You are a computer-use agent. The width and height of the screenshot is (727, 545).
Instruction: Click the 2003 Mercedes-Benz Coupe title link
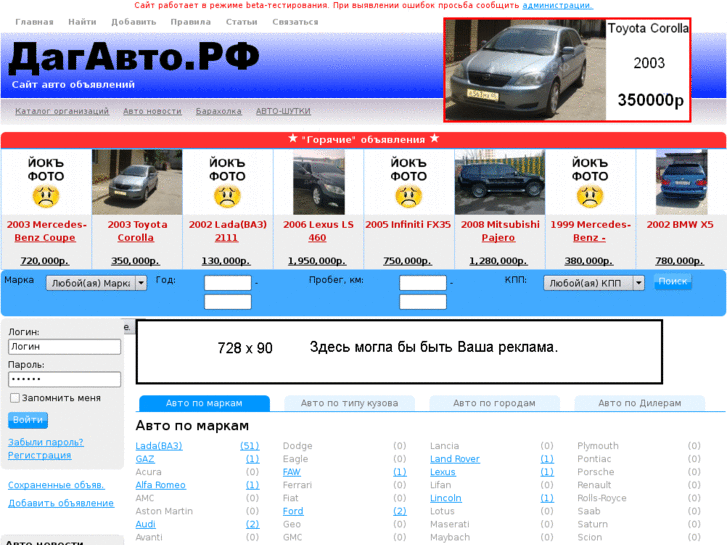coord(46,231)
